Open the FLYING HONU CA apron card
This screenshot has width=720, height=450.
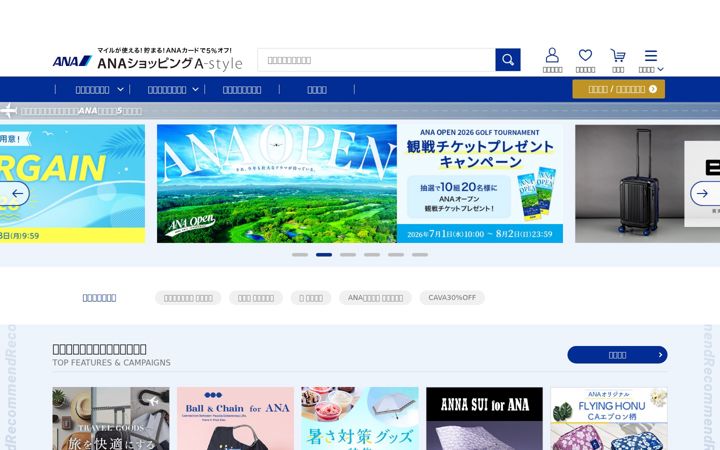[x=608, y=418]
